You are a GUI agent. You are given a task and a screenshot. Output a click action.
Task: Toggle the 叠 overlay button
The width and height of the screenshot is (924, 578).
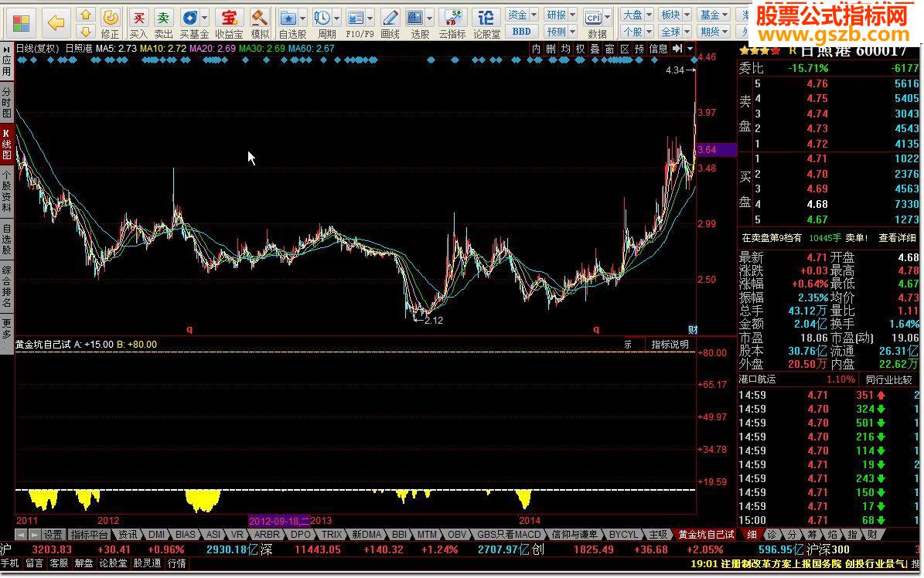point(595,49)
